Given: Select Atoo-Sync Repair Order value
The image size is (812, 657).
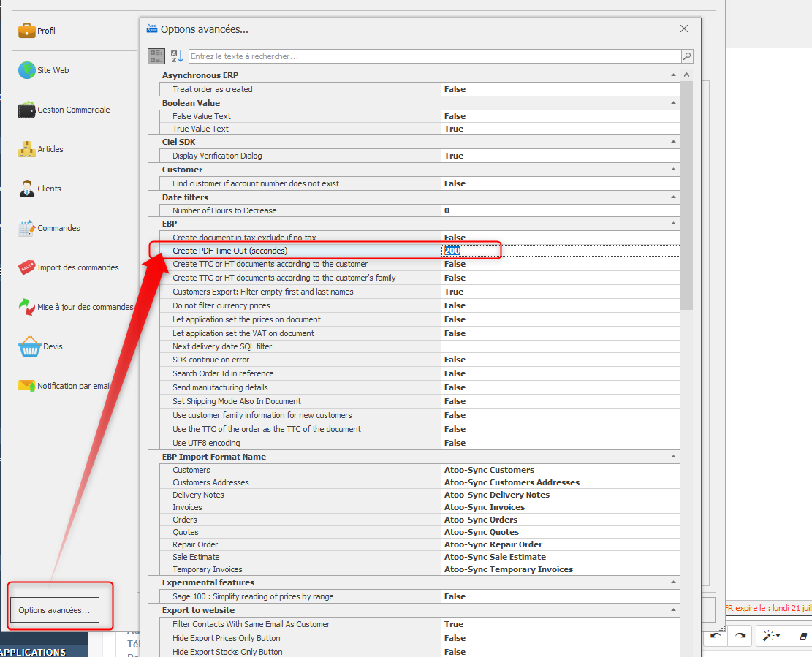Looking at the screenshot, I should click(561, 544).
